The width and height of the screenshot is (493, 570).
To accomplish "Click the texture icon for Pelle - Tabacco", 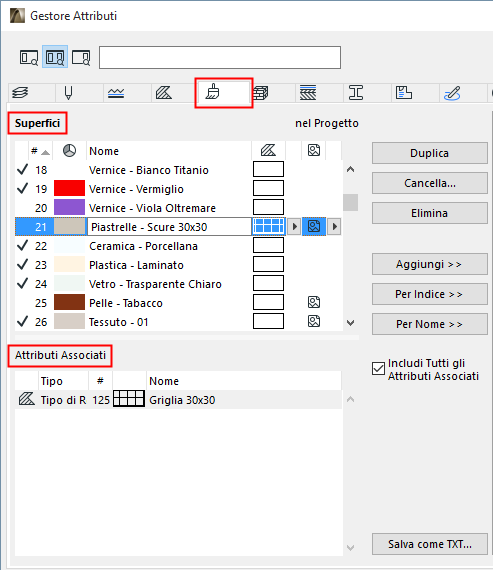I will pos(314,302).
